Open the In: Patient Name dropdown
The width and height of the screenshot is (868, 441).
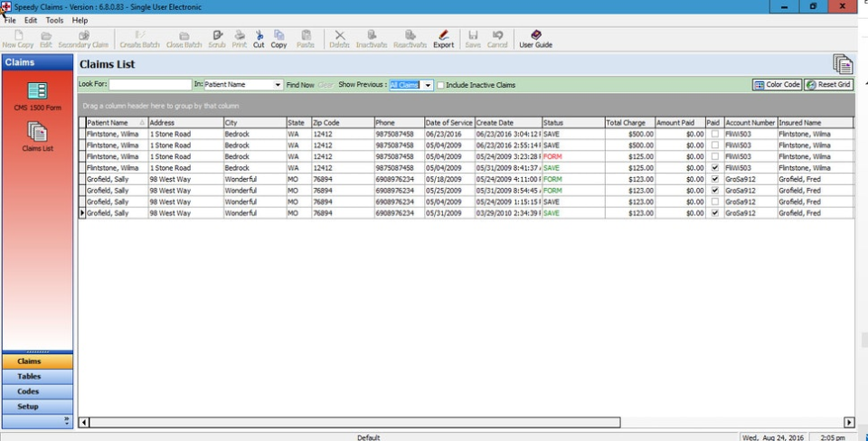point(278,85)
